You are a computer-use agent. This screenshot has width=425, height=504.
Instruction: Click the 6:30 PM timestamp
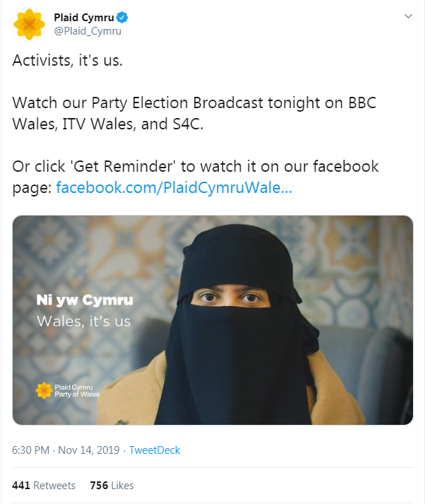tap(31, 450)
